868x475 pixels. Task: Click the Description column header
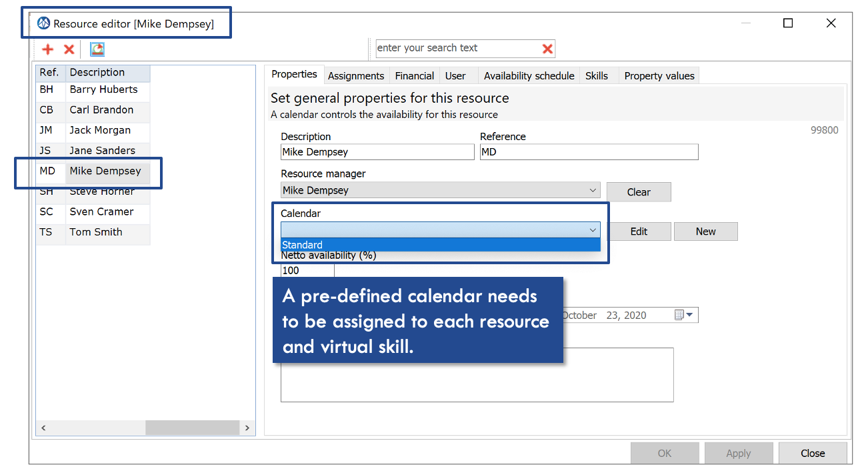[108, 73]
